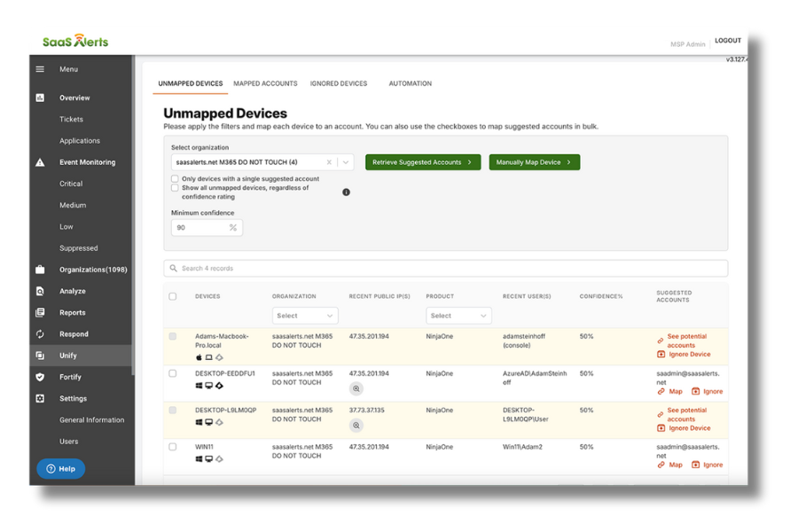Open the Product column Select filter

pos(458,316)
